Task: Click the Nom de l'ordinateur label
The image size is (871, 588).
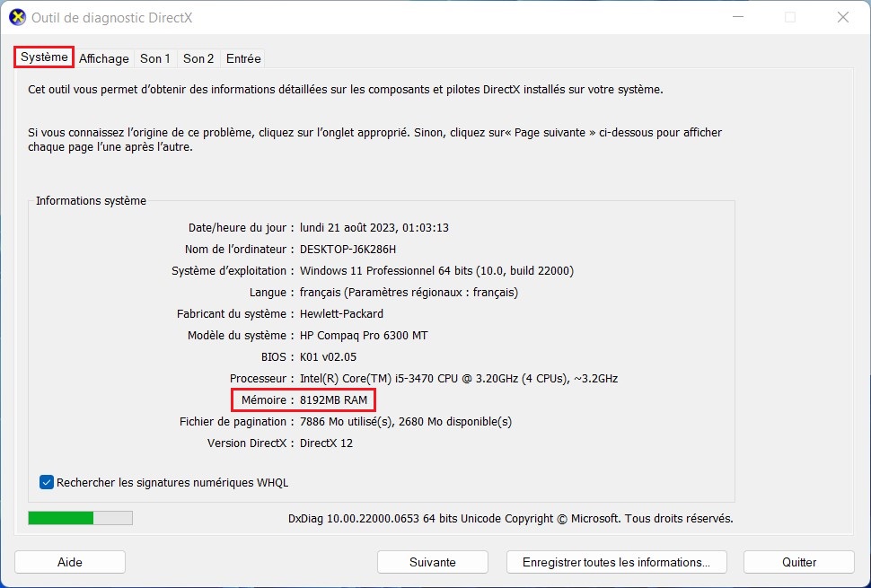Action: tap(239, 250)
